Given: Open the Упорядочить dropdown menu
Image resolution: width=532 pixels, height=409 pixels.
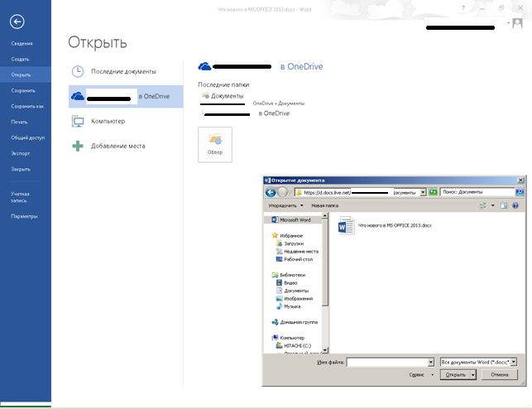Looking at the screenshot, I should coord(285,205).
